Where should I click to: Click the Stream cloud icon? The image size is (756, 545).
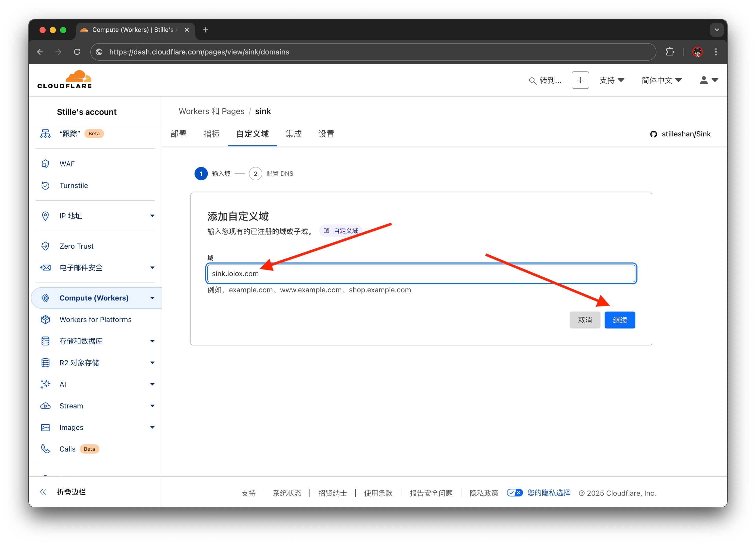pos(45,406)
